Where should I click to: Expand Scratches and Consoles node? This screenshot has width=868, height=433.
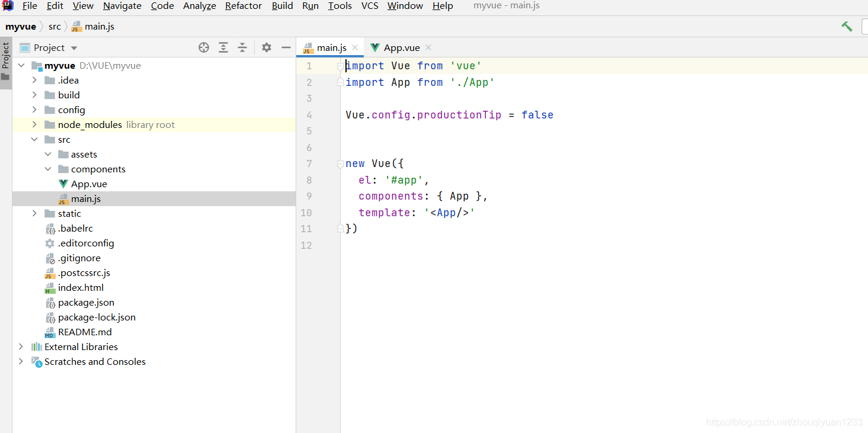[x=21, y=361]
